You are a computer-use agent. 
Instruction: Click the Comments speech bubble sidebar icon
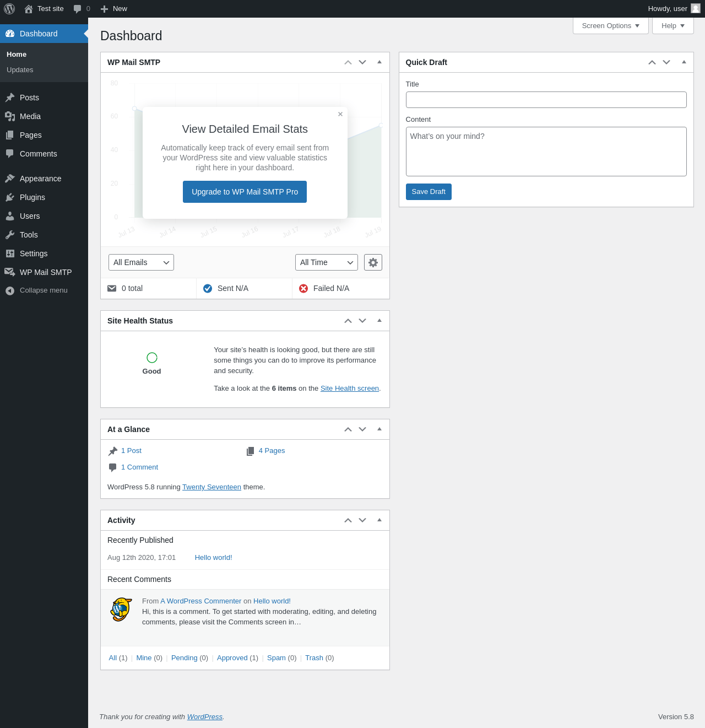click(10, 154)
